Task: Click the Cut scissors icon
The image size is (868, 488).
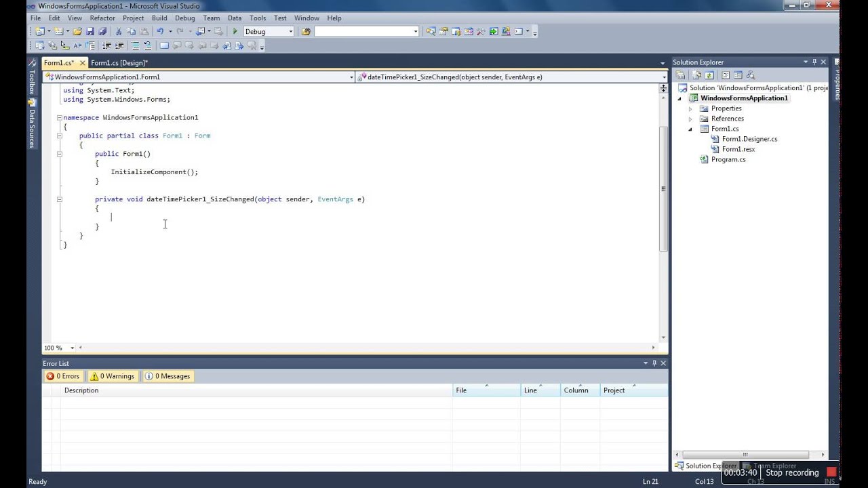Action: pyautogui.click(x=119, y=31)
